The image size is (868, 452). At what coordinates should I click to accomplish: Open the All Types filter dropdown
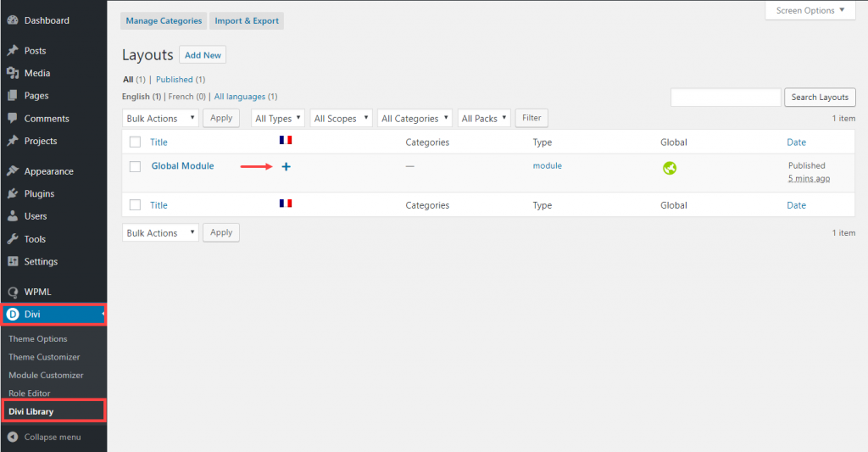pyautogui.click(x=278, y=118)
